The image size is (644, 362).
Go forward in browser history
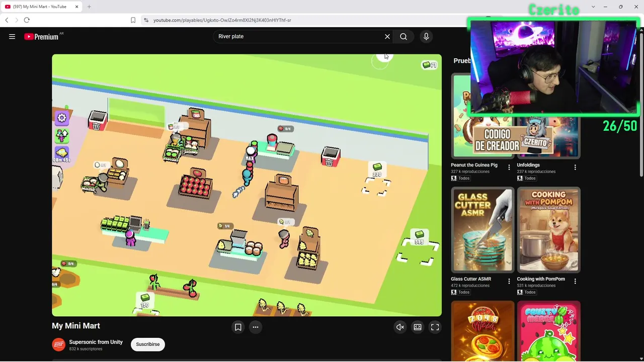coord(16,20)
